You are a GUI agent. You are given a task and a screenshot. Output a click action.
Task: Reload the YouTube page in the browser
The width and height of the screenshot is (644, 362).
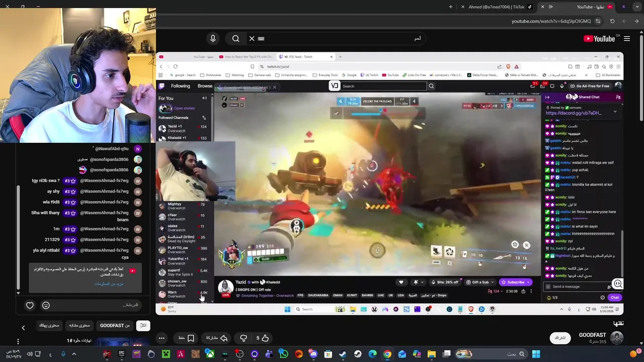612,21
